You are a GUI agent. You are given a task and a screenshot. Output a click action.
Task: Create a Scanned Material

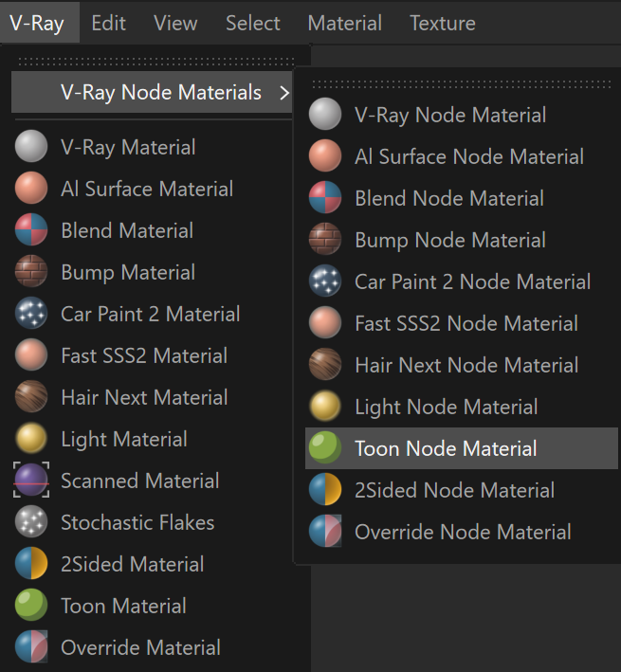coord(152,480)
